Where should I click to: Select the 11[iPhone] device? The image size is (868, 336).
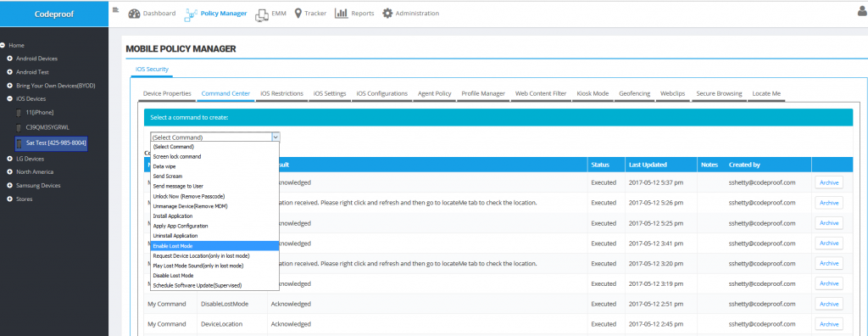coord(39,113)
